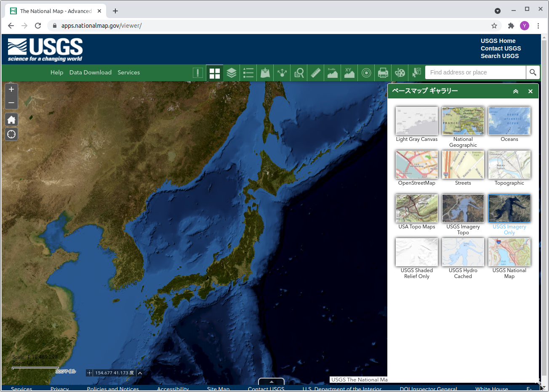The image size is (549, 392).
Task: Open the Query search widget
Action: 299,73
